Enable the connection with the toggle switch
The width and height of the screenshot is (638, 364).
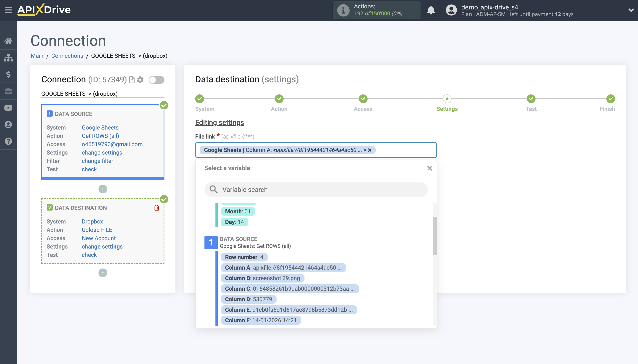pos(157,79)
